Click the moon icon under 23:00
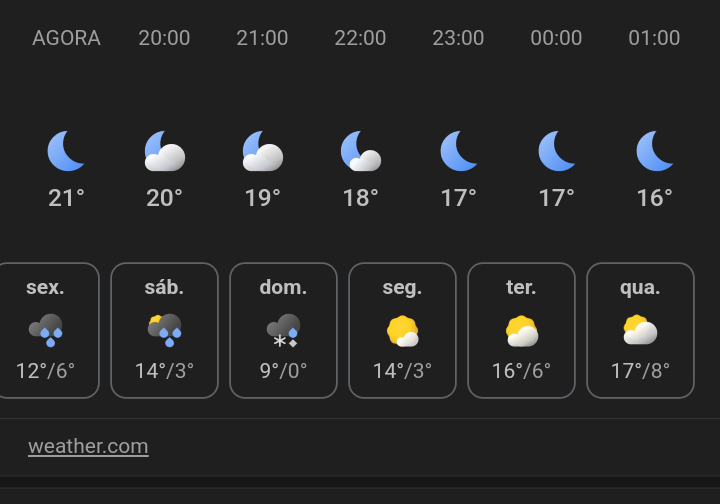The height and width of the screenshot is (504, 720). [459, 151]
